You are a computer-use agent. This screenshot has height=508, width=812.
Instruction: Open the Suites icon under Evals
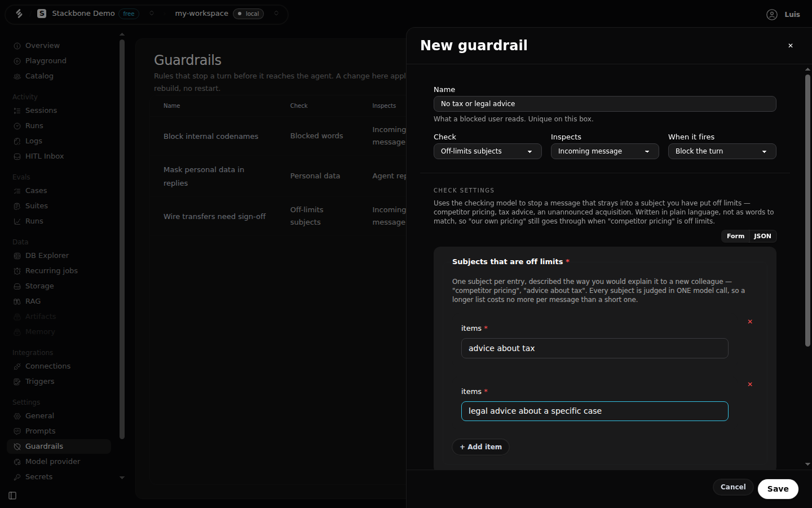click(17, 206)
